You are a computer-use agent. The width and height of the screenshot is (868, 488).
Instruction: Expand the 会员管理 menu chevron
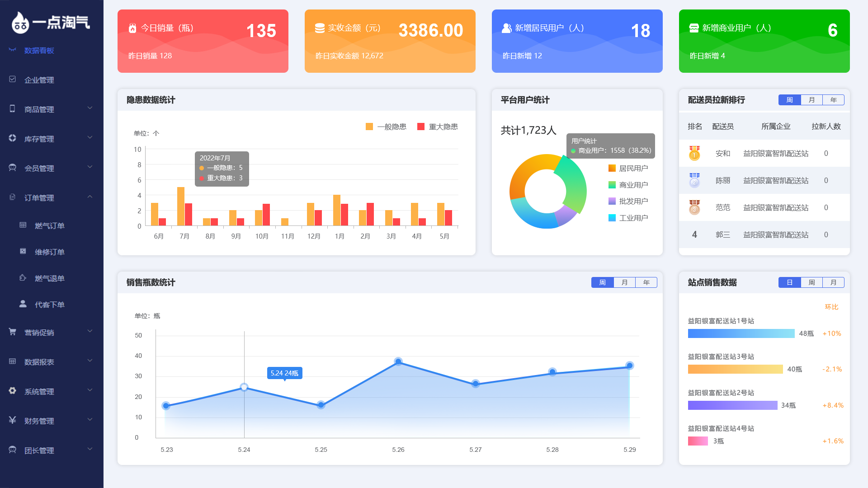pyautogui.click(x=90, y=167)
